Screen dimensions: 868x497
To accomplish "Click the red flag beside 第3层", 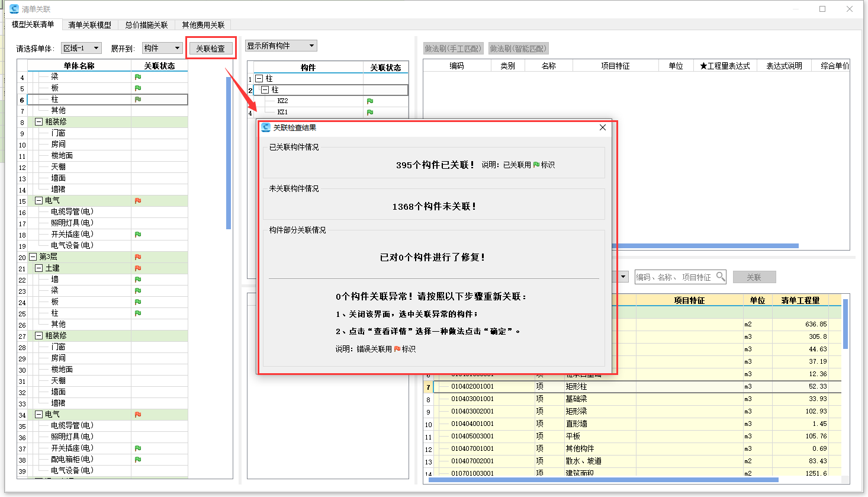I will tap(138, 257).
